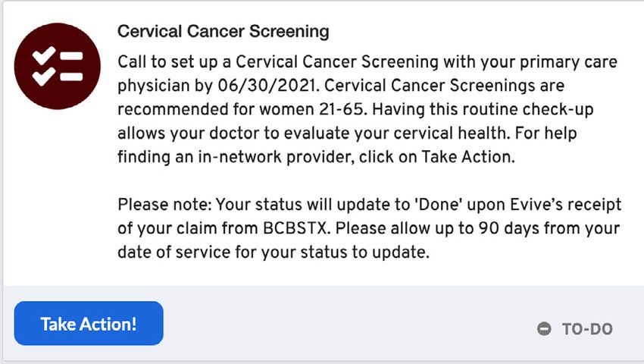644x364 pixels.
Task: Click the BCBSTX text in the note
Action: point(296,227)
